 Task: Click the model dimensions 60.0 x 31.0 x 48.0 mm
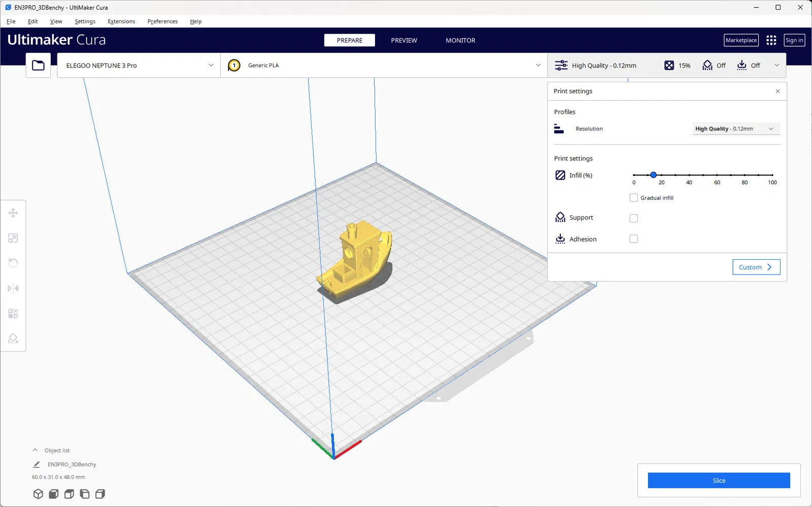click(58, 477)
